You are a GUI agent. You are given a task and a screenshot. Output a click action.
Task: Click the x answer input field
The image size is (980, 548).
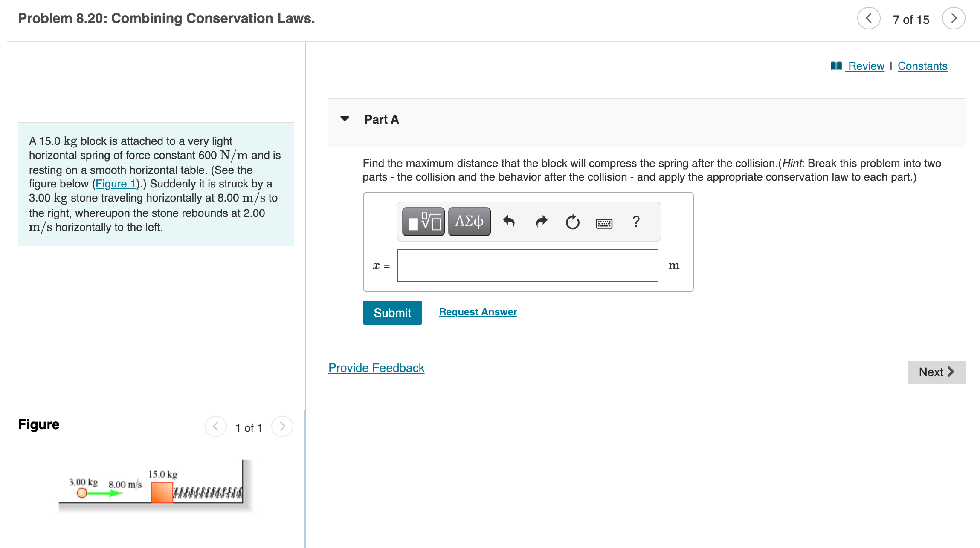[528, 265]
